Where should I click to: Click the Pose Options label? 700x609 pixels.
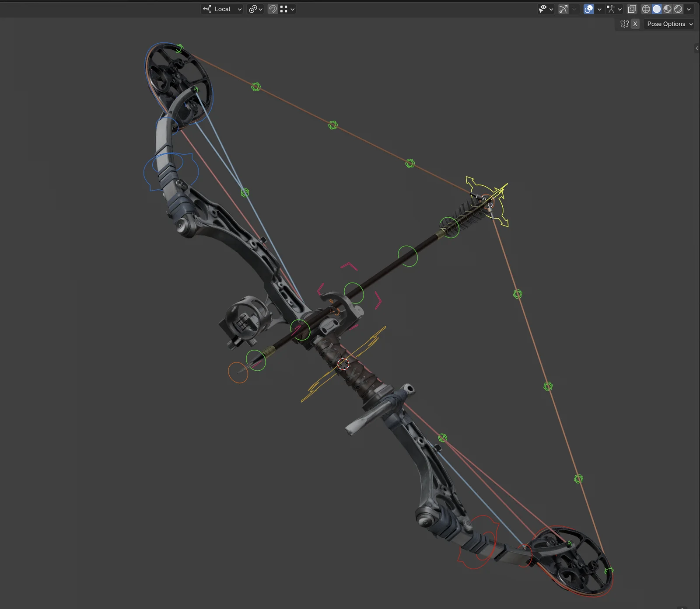tap(666, 24)
